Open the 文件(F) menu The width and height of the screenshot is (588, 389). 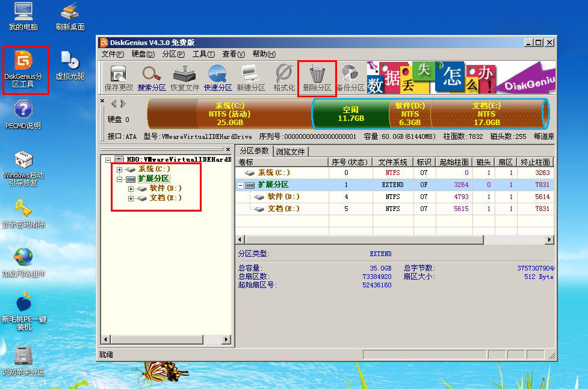(113, 54)
